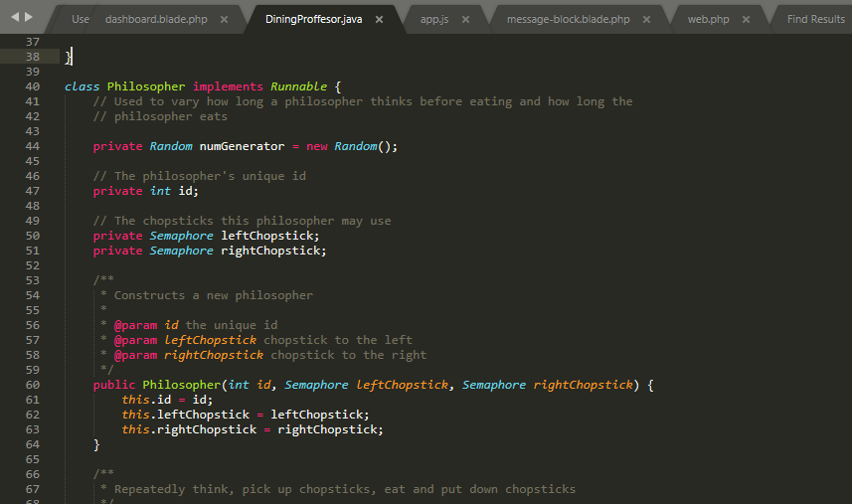Click the 'Philosopher' class name on line 40
Screen dimensions: 852x504
(x=146, y=86)
